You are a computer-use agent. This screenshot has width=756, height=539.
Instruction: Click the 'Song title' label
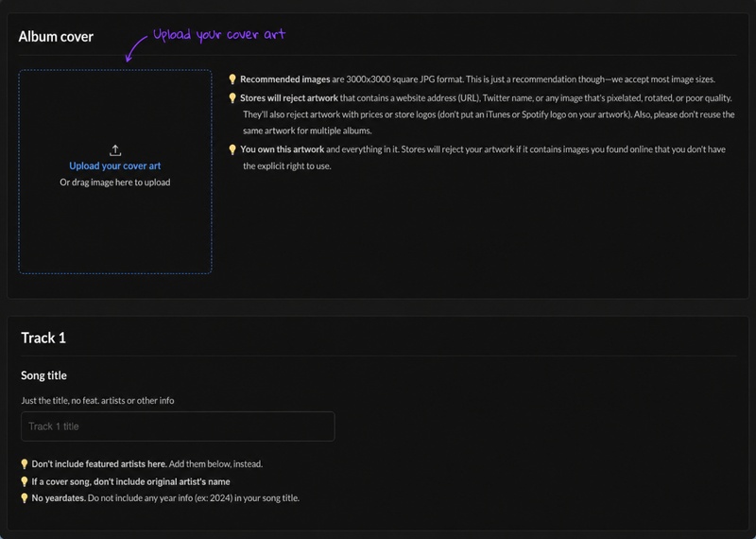click(43, 375)
